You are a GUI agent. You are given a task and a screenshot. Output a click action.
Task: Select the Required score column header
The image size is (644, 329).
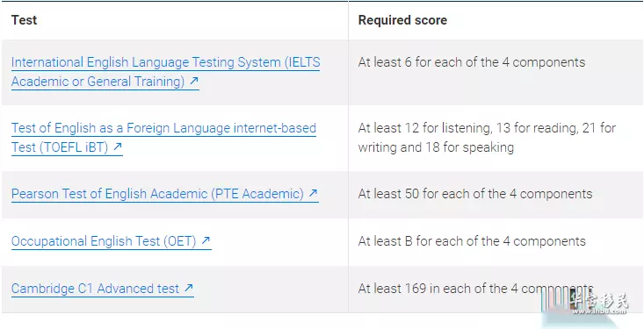(x=402, y=20)
